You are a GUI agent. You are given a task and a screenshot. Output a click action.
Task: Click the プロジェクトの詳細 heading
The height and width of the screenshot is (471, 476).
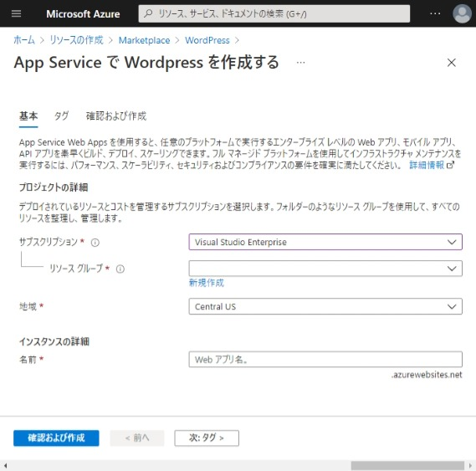(x=54, y=187)
